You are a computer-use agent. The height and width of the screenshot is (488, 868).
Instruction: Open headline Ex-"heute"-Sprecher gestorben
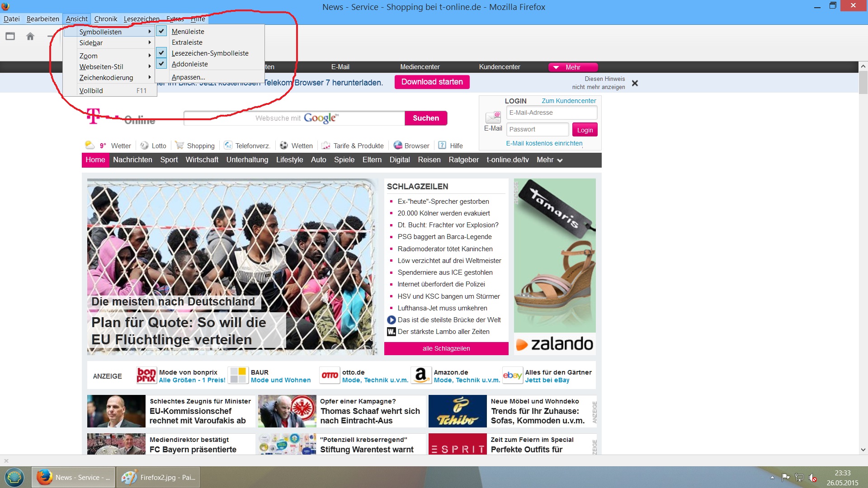[x=443, y=202]
